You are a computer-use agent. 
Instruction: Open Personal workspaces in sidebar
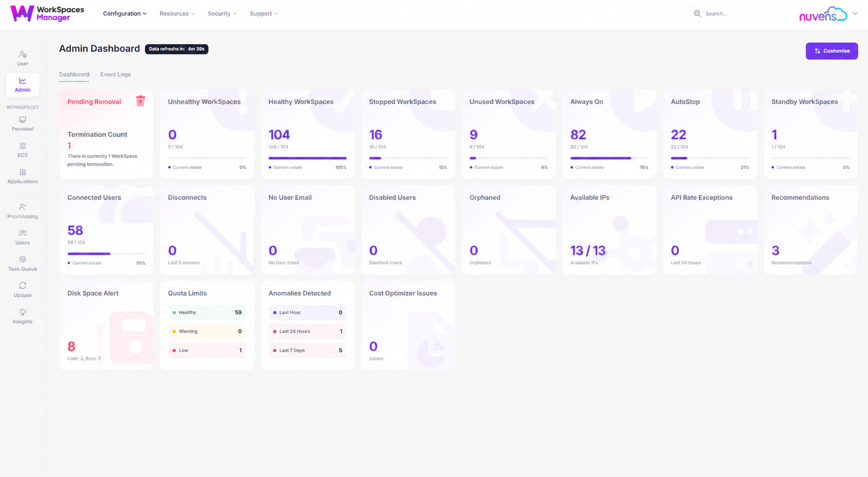click(23, 124)
